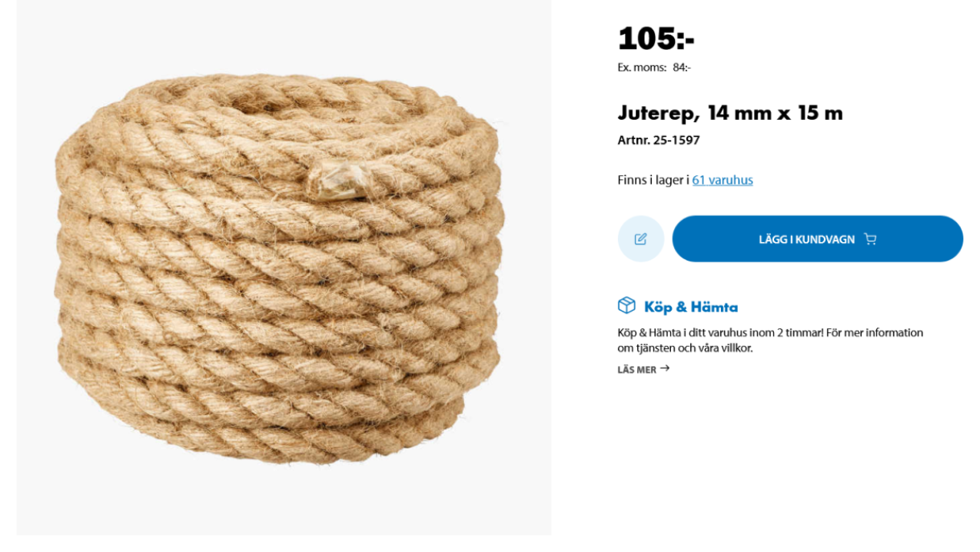Click the shopping cart icon in the blue button
This screenshot has height=552, width=980.
870,239
